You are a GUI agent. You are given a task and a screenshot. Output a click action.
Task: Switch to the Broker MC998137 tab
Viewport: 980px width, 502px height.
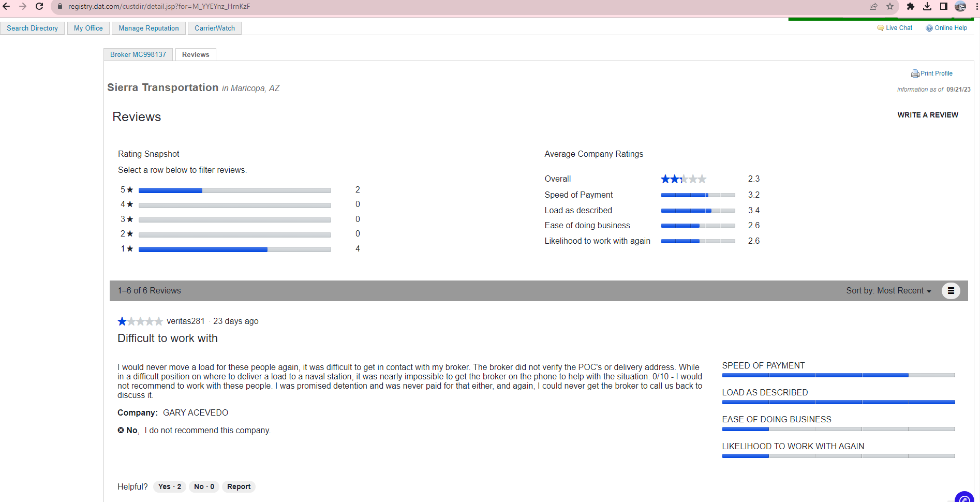point(138,54)
